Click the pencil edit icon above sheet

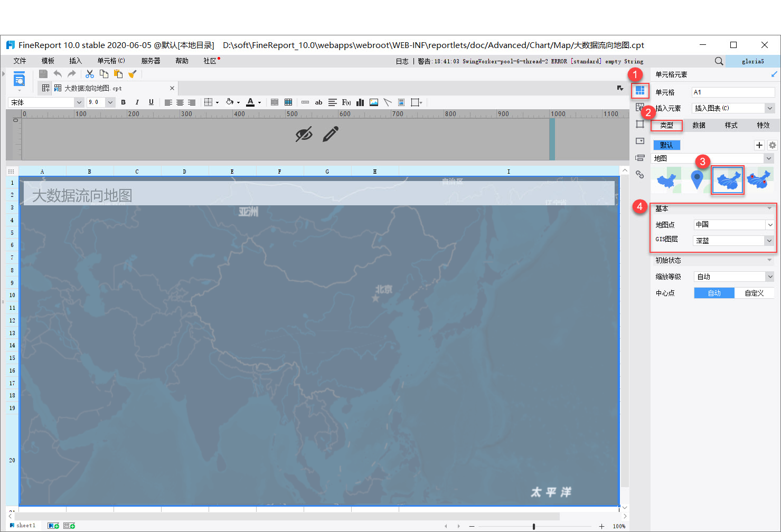click(x=331, y=134)
